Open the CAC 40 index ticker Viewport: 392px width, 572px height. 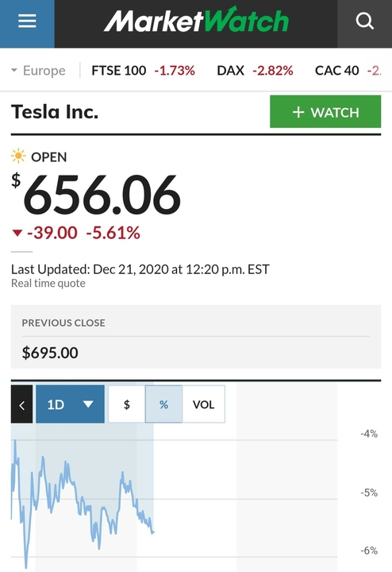(x=348, y=70)
